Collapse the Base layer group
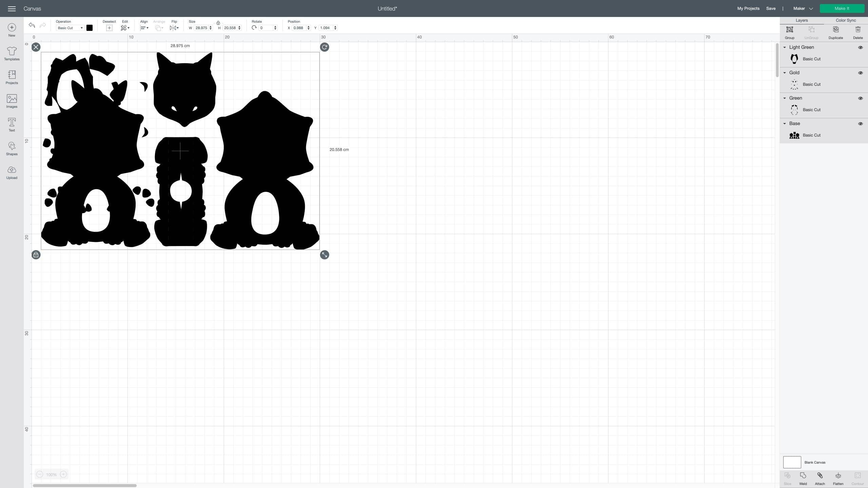Image resolution: width=868 pixels, height=488 pixels. tap(785, 124)
